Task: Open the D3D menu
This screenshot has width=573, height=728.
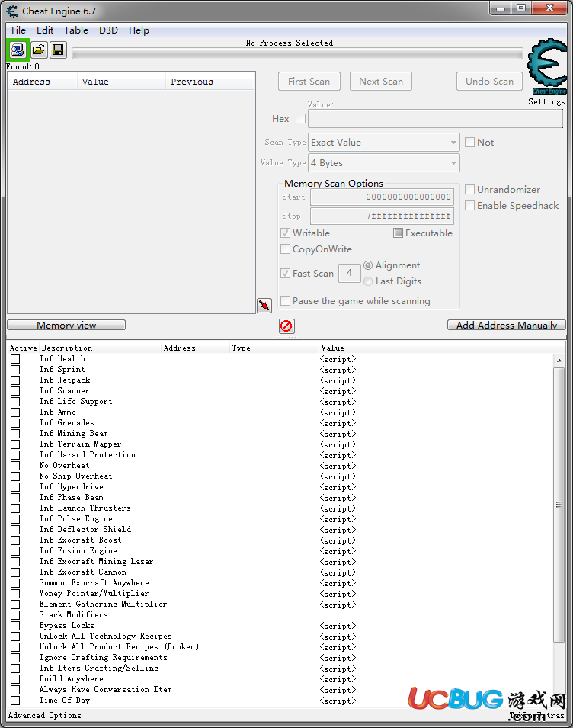Action: click(x=108, y=30)
